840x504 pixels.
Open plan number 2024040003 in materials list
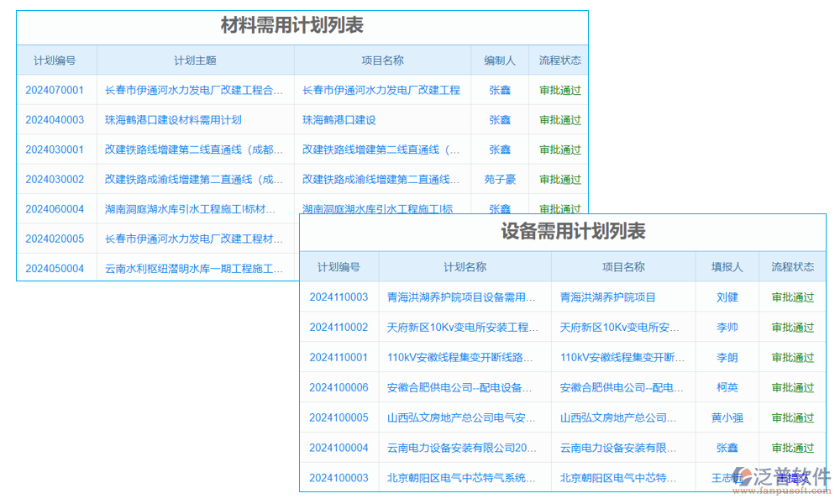click(55, 119)
